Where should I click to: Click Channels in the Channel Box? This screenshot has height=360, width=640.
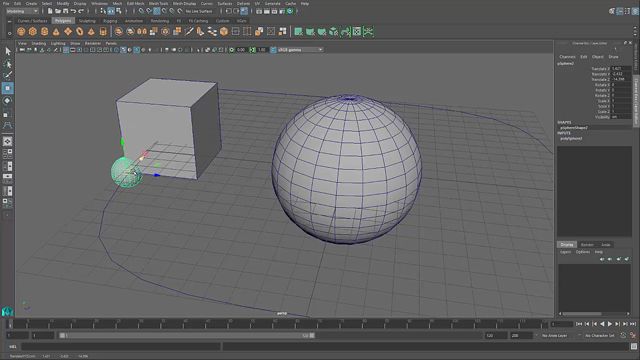[567, 57]
